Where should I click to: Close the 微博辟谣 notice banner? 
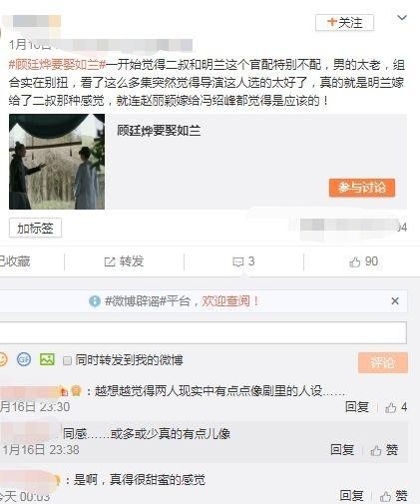click(x=395, y=301)
